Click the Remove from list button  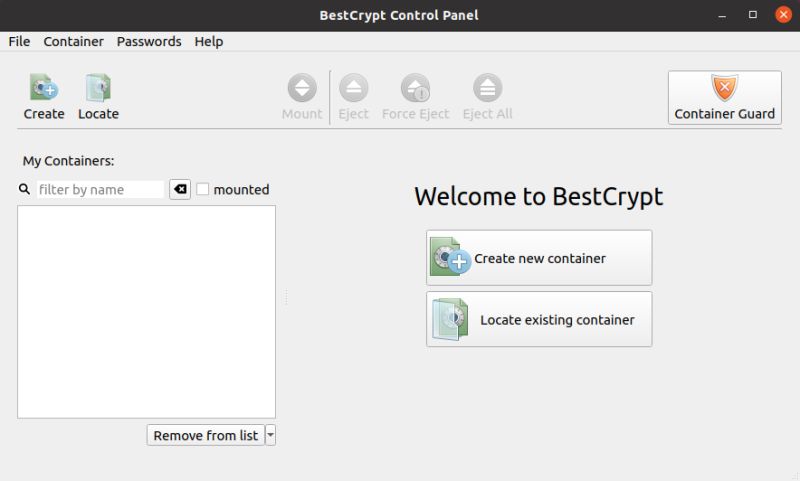pos(206,435)
